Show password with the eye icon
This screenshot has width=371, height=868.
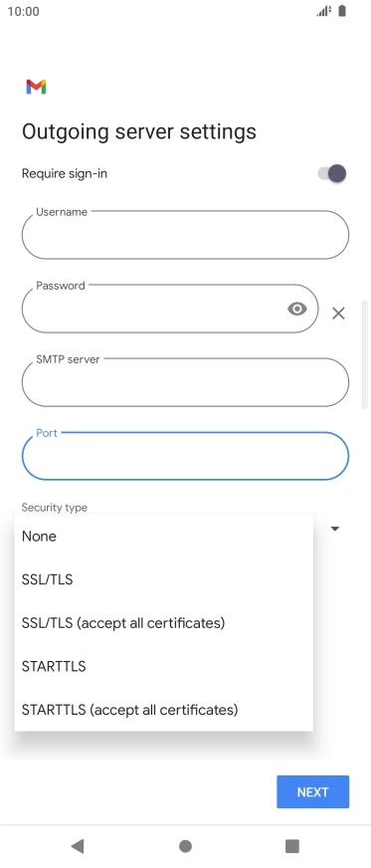tap(297, 309)
